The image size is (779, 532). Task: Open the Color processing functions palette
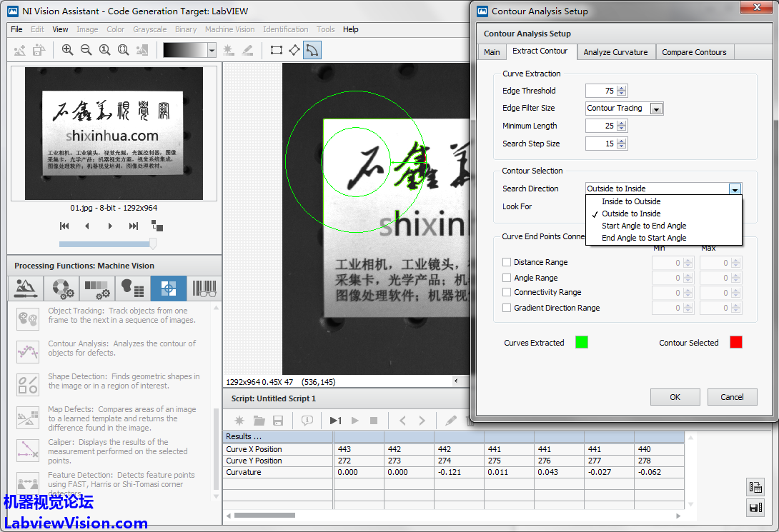tap(61, 288)
